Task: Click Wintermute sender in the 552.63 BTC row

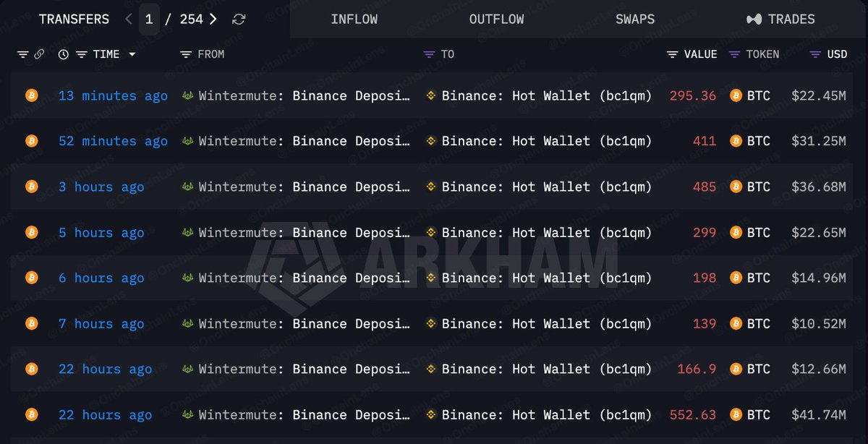Action: (x=296, y=414)
